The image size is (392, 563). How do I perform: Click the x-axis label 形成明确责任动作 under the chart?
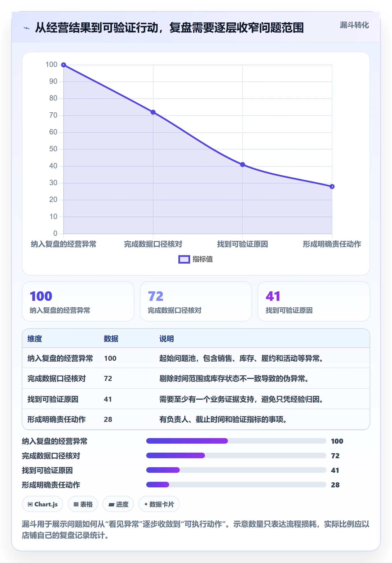[332, 244]
